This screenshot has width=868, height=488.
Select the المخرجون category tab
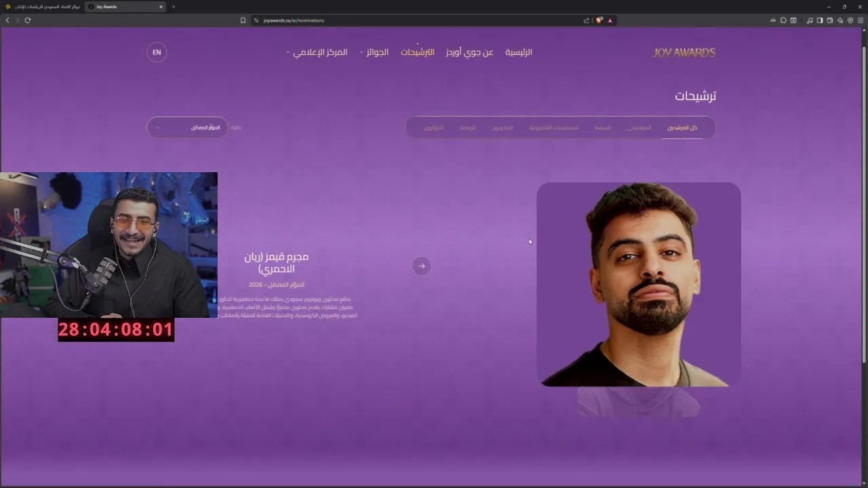coord(502,127)
